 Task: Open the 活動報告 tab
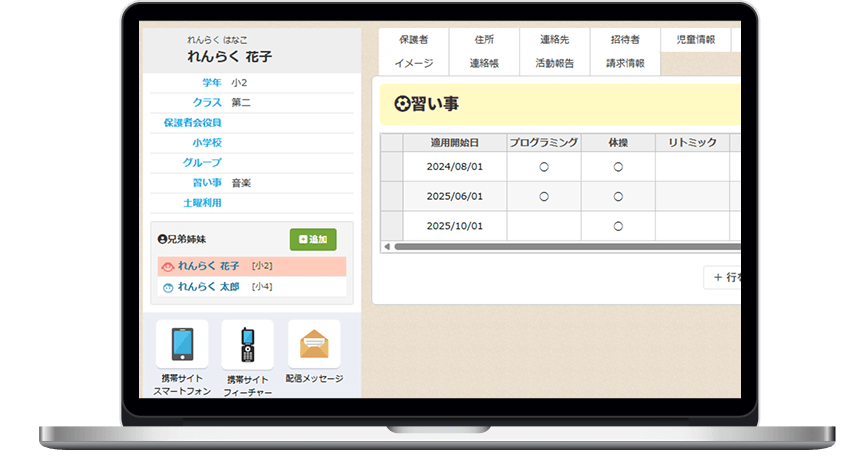pos(555,63)
